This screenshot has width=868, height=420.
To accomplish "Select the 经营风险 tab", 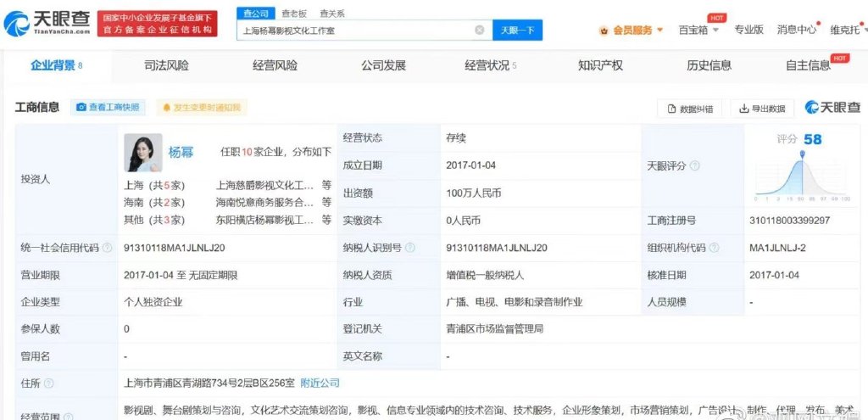I will click(x=275, y=65).
